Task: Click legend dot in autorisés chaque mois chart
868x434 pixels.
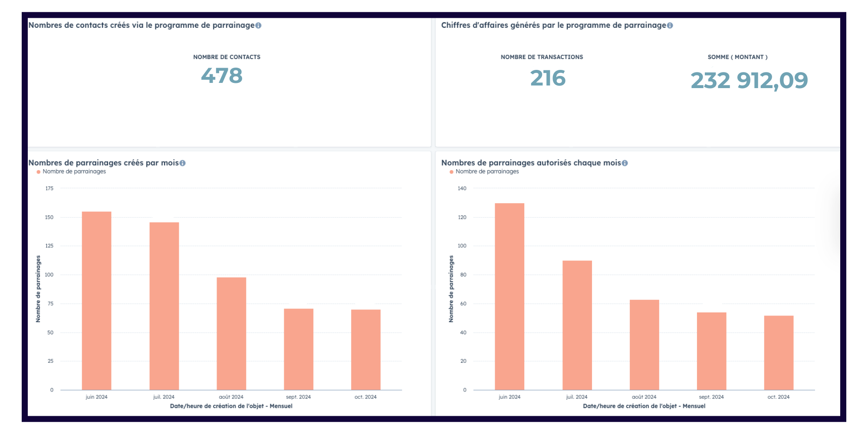Action: [451, 172]
